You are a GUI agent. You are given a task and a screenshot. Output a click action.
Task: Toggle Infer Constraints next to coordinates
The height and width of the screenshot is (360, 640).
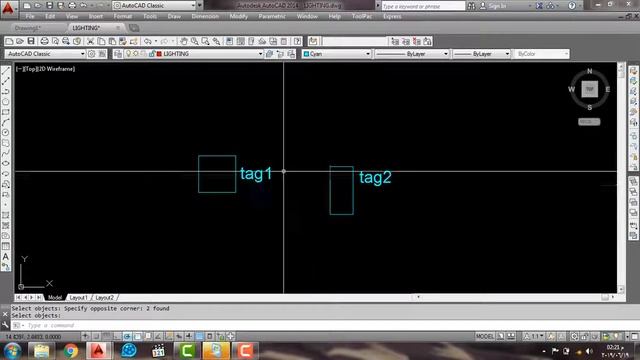86,336
